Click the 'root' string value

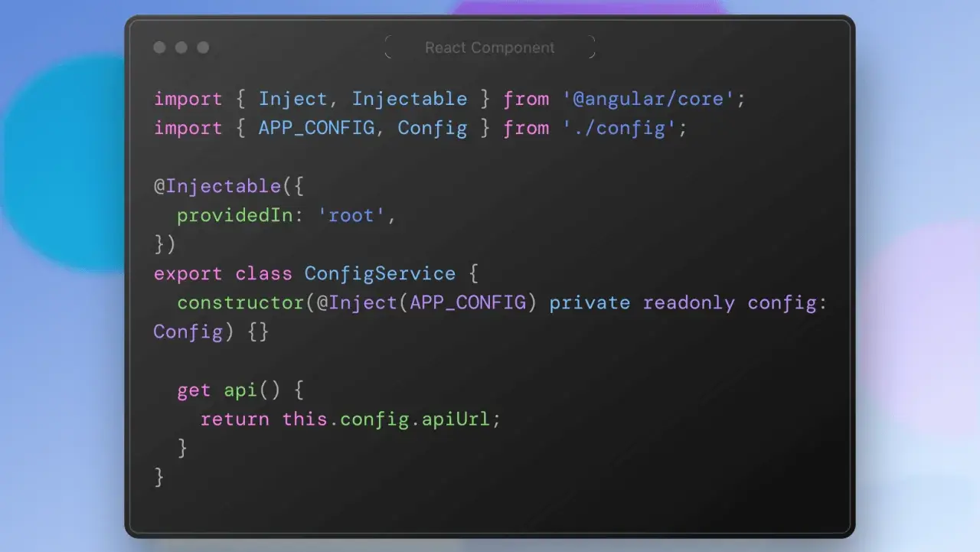(351, 216)
